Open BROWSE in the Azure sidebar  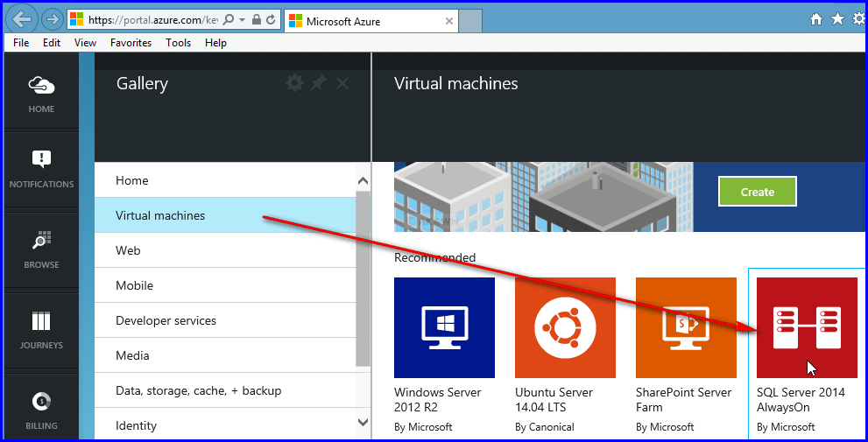click(x=41, y=250)
